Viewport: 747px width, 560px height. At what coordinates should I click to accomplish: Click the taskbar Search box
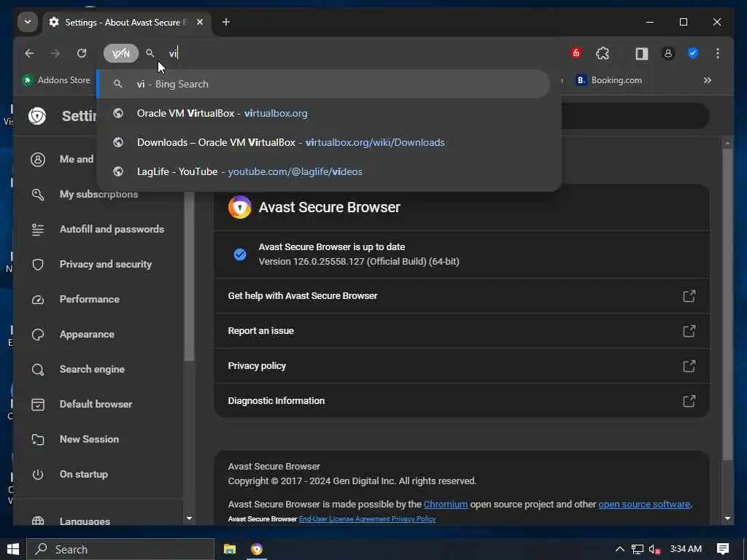coord(120,549)
